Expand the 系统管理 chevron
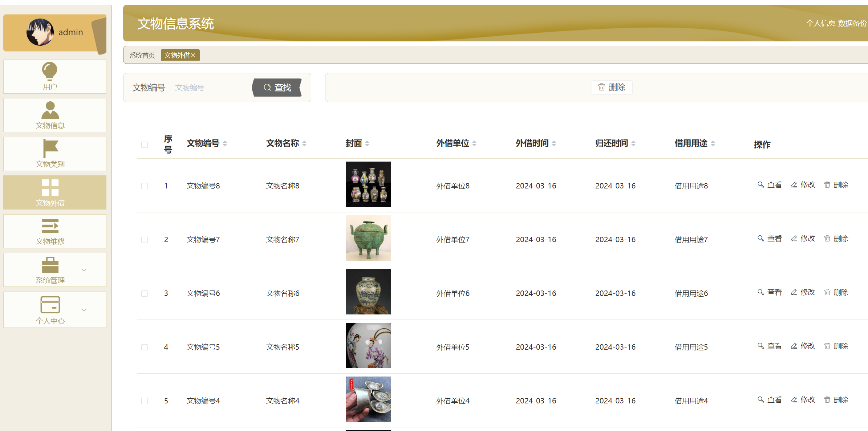The image size is (868, 431). [84, 270]
